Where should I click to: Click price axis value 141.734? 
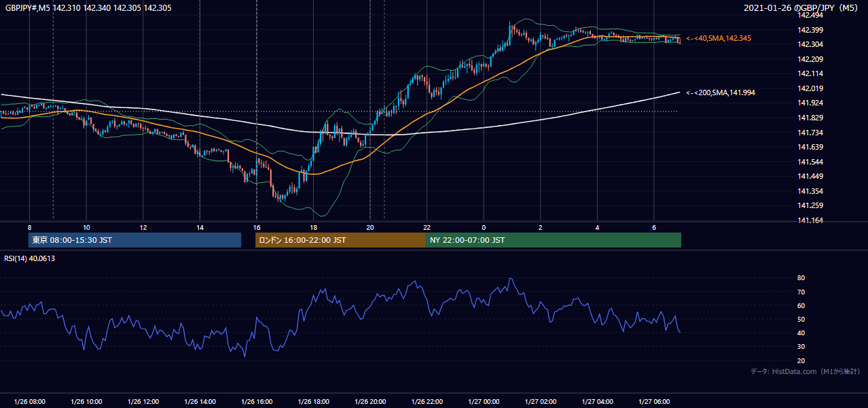(x=810, y=133)
